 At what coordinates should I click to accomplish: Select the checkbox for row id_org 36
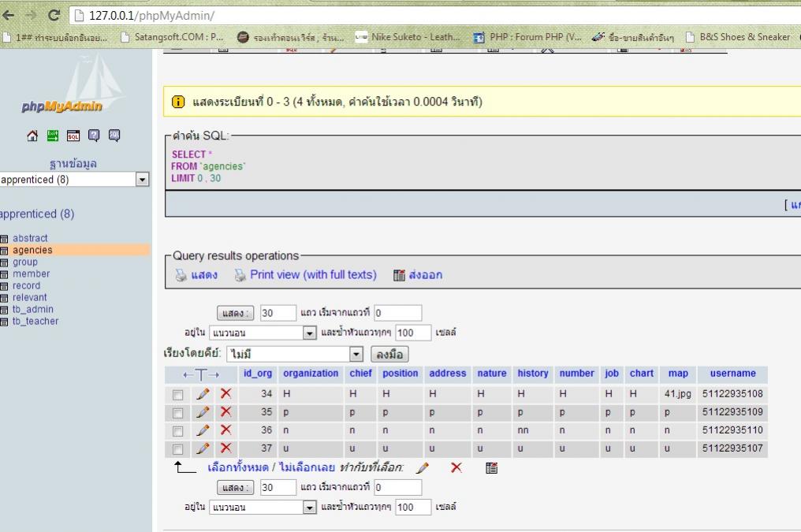[177, 431]
